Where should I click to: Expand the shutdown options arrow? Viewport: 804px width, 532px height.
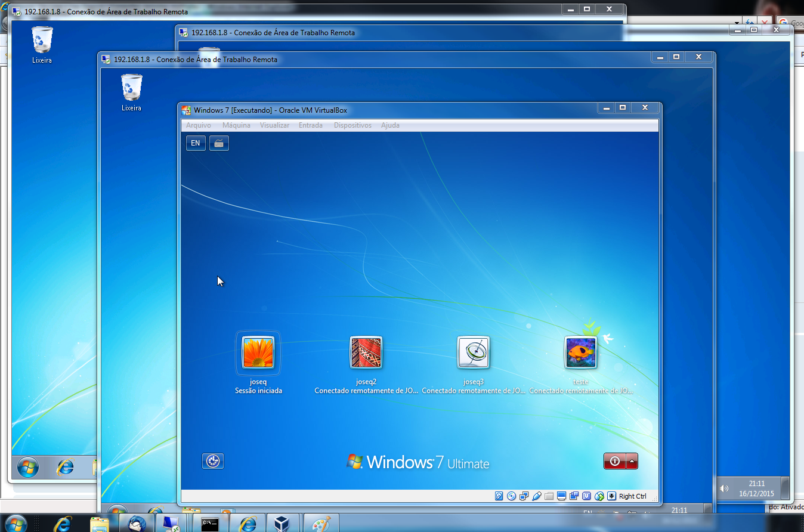632,461
